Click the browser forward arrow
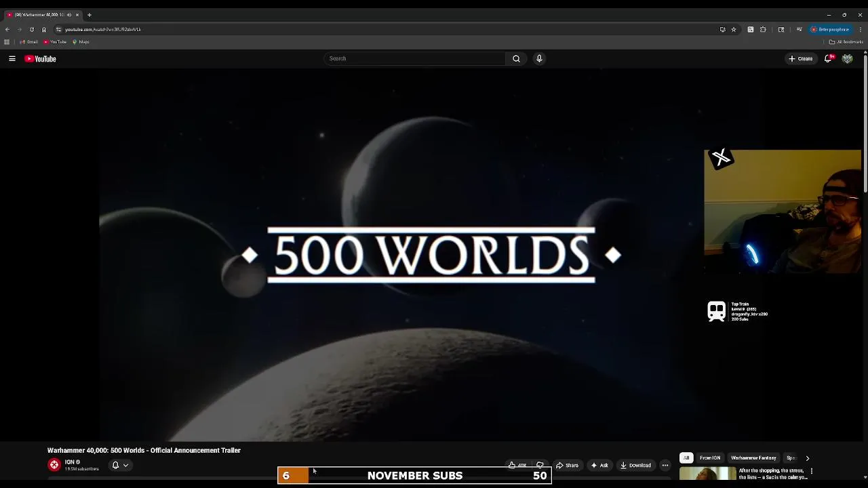The image size is (868, 488). click(19, 30)
